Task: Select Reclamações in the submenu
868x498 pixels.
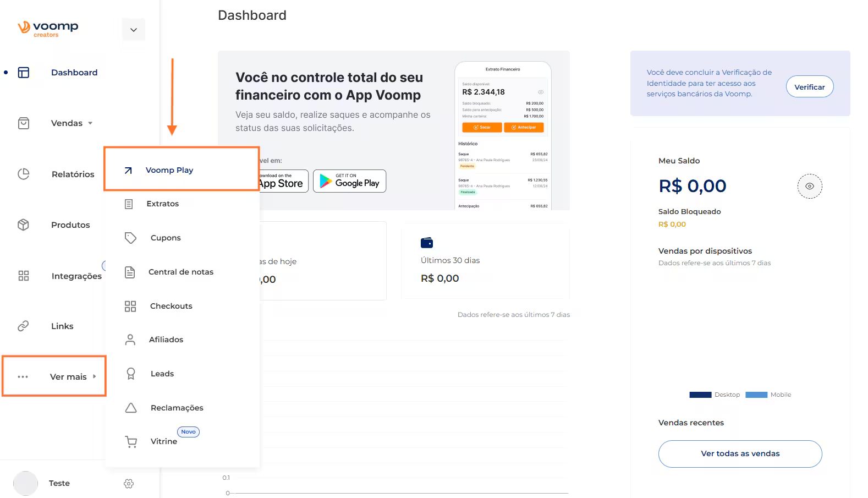Action: [x=177, y=408]
